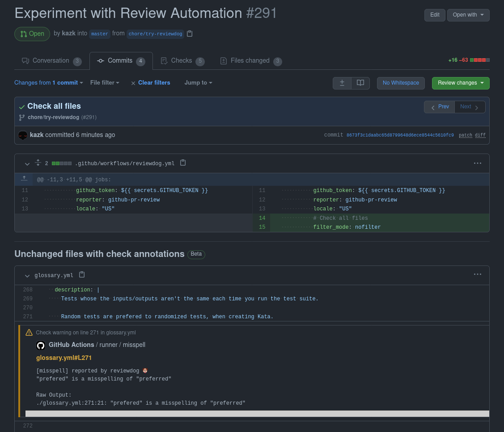The height and width of the screenshot is (432, 504).
Task: Click the green check status icon
Action: 22,107
